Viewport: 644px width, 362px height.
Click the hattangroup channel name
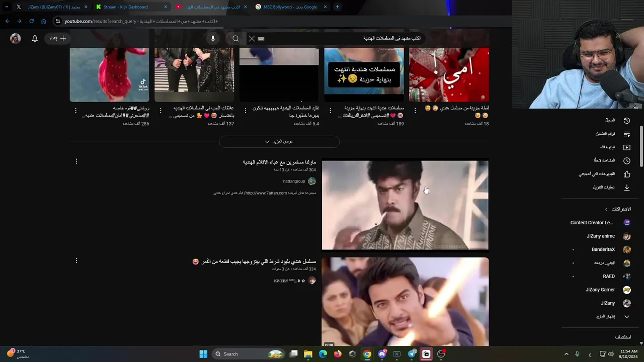point(294,182)
